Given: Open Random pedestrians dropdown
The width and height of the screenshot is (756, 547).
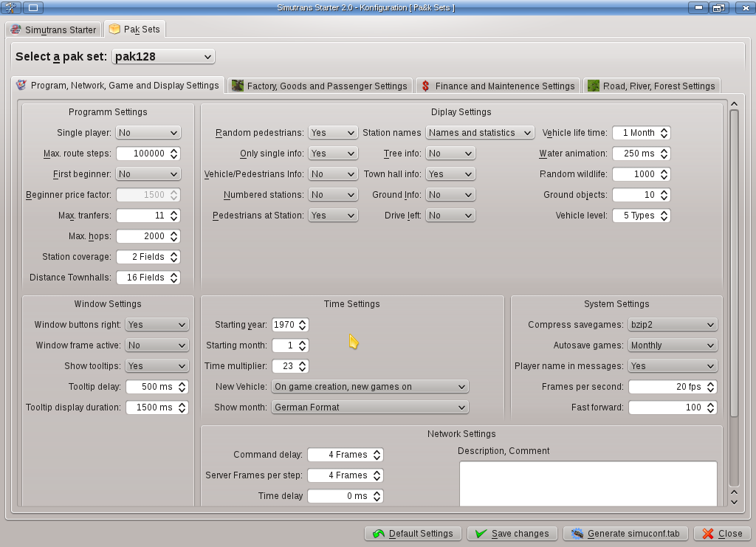Looking at the screenshot, I should pos(333,133).
